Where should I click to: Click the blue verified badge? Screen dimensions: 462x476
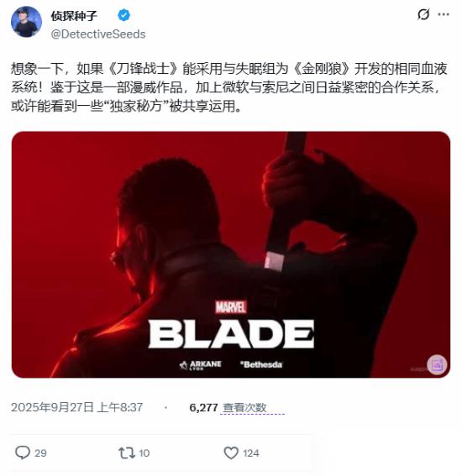[x=124, y=15]
